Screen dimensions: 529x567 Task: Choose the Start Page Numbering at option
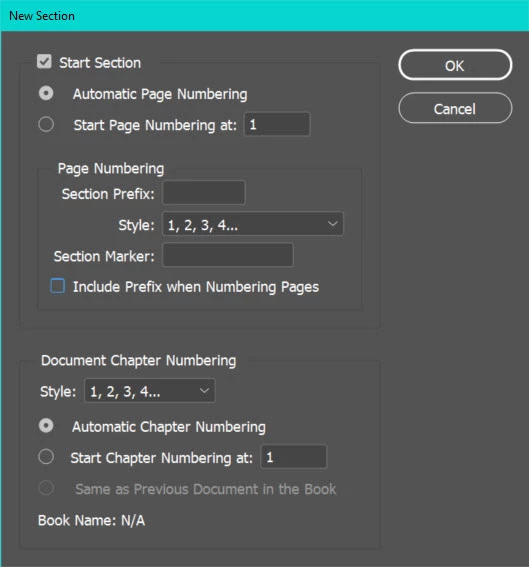46,125
